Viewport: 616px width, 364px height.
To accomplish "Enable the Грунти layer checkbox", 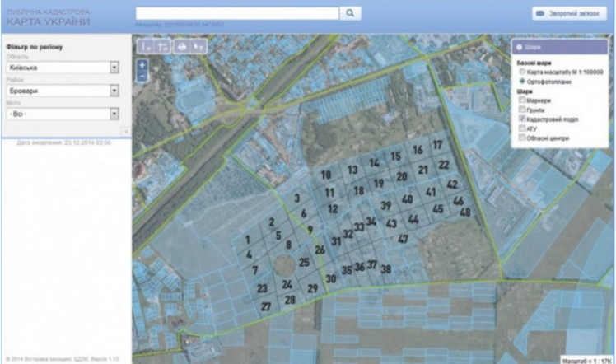I will (x=522, y=110).
